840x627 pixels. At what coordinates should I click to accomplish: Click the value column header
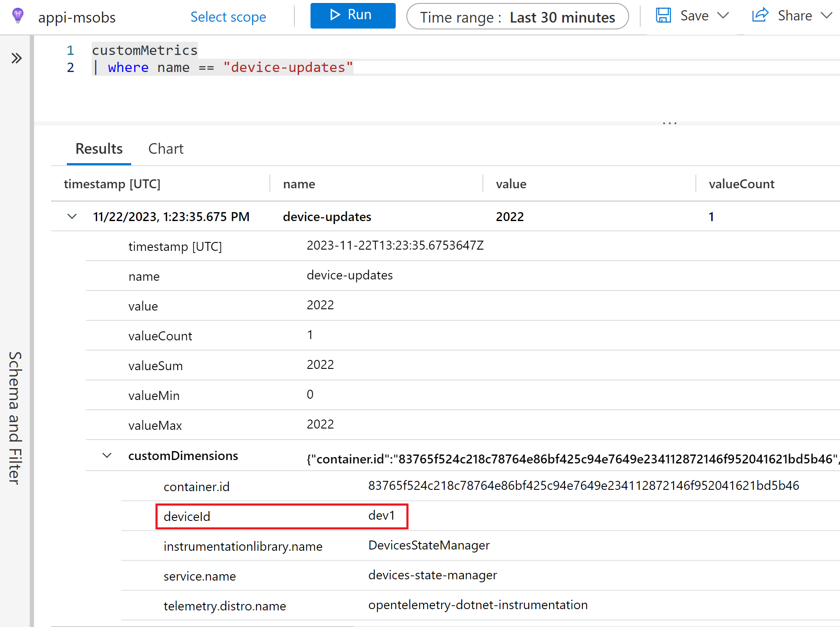click(511, 184)
